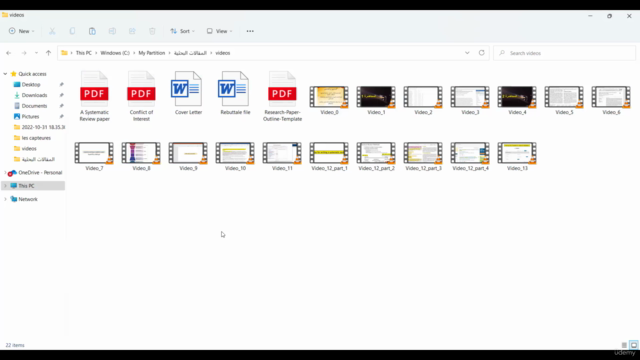Select the Cover Letter Word document
Screen dimensions: 640x360
pos(188,93)
